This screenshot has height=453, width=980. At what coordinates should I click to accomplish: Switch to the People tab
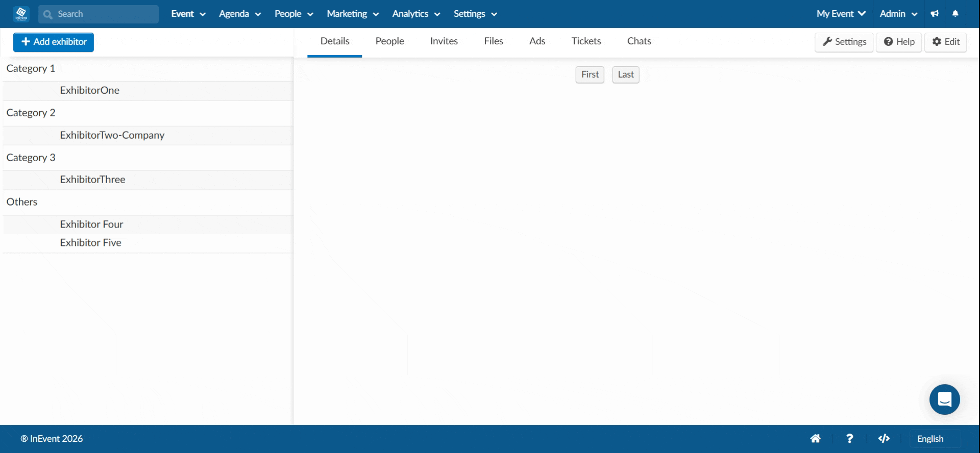(x=390, y=41)
